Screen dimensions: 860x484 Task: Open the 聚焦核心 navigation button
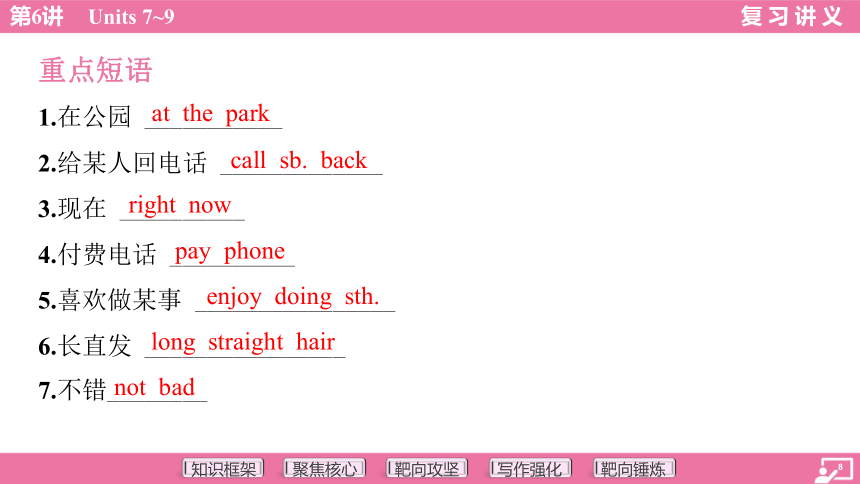pos(325,469)
